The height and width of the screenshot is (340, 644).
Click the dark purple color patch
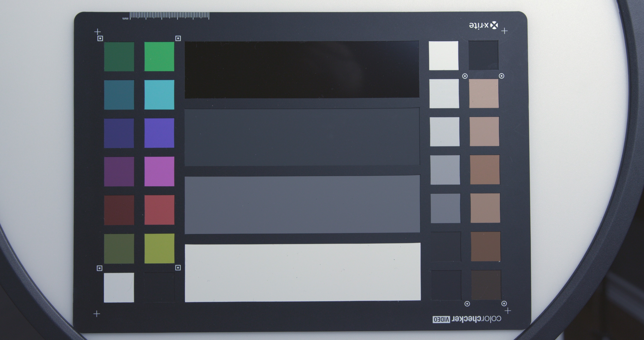[x=119, y=172]
